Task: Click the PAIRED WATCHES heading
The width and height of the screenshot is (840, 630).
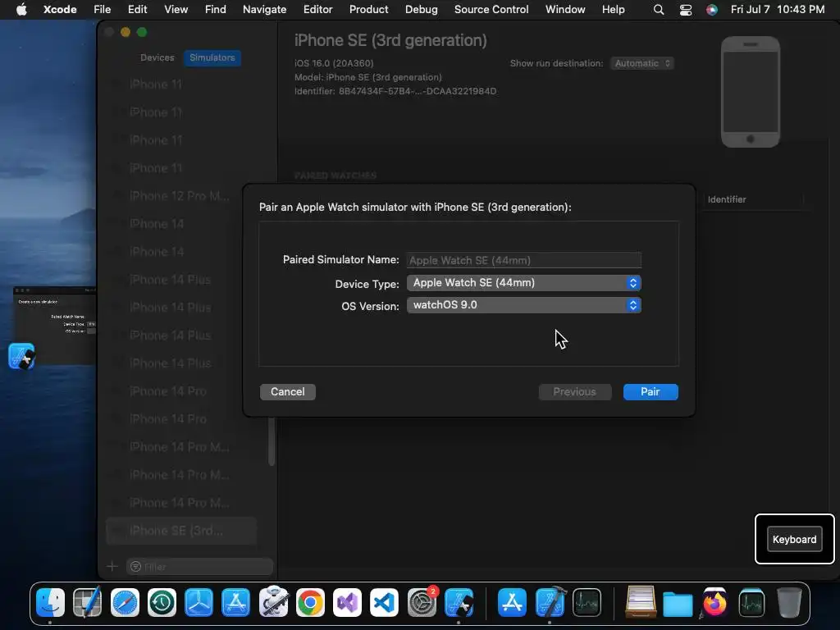Action: click(336, 176)
